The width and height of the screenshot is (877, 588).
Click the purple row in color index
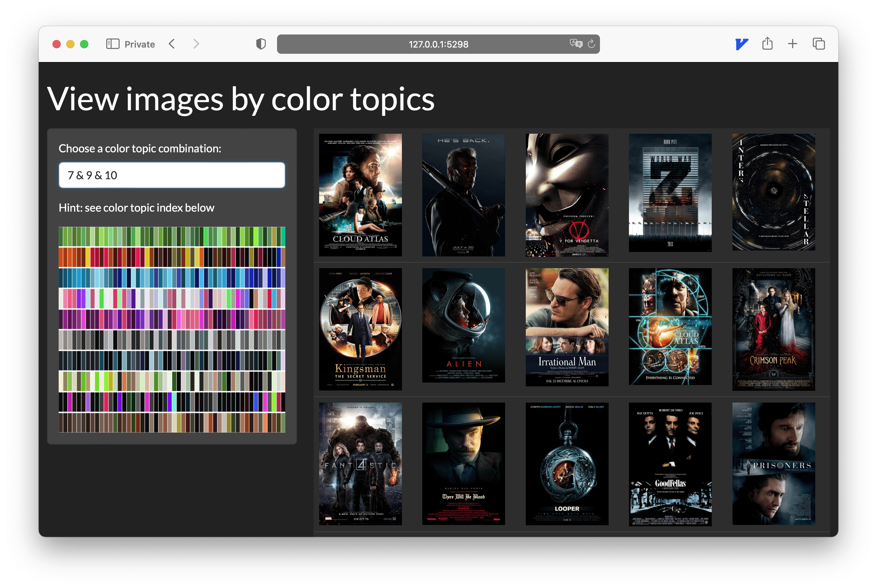[172, 319]
